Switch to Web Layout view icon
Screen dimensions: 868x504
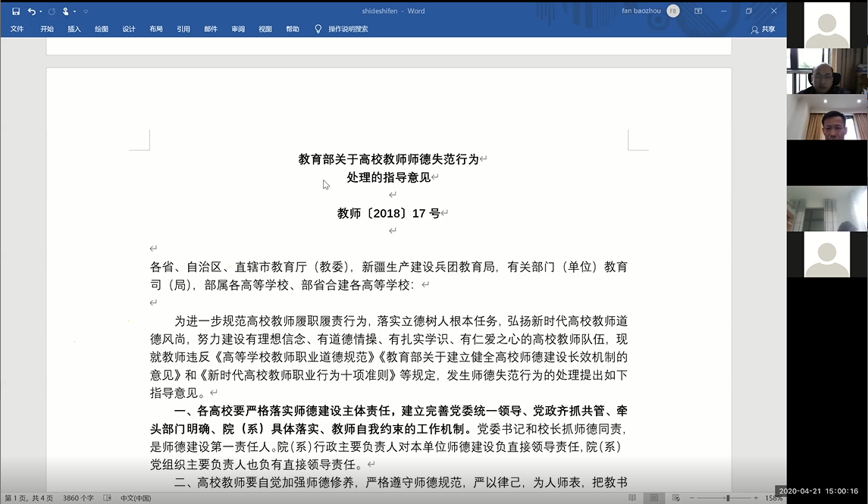(x=675, y=498)
